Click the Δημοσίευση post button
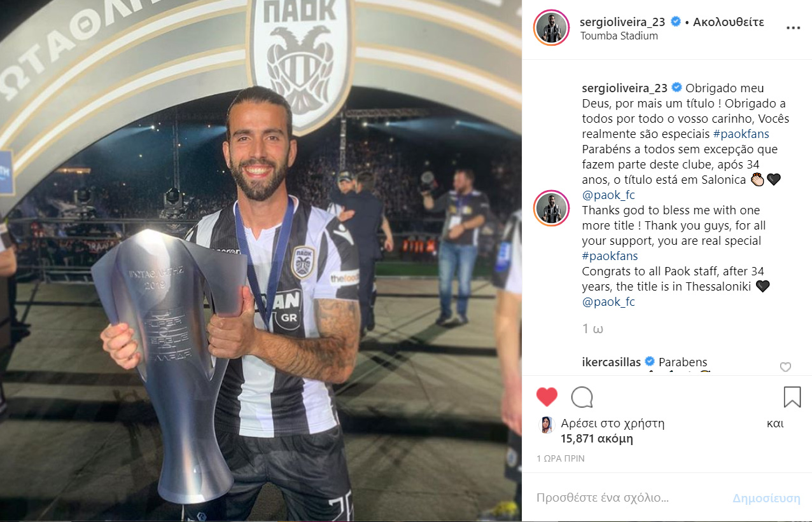The height and width of the screenshot is (522, 812). 766,498
